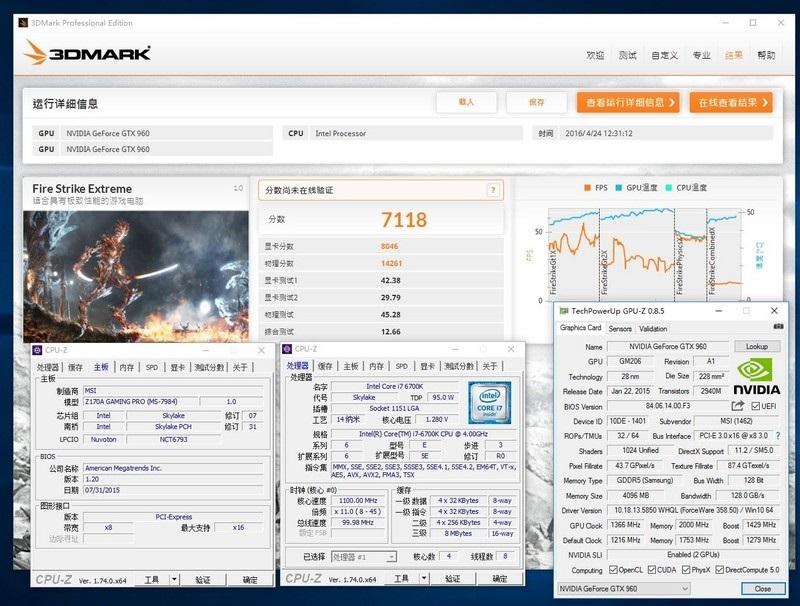Click 工具 in the CPU-Z 主板 window

click(x=152, y=579)
